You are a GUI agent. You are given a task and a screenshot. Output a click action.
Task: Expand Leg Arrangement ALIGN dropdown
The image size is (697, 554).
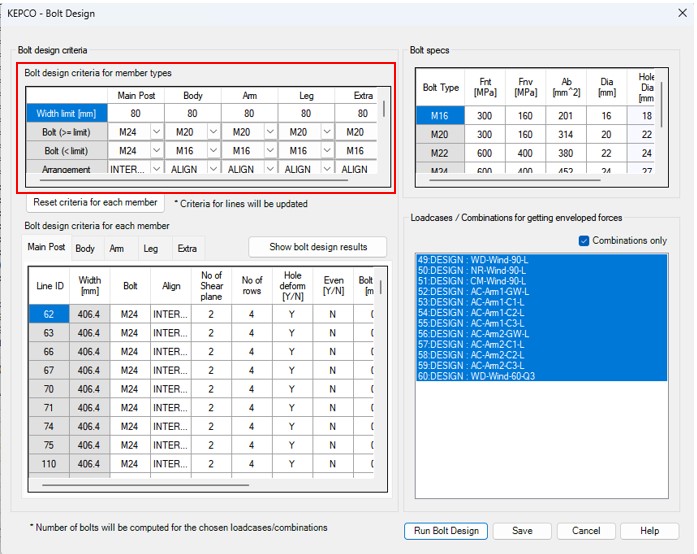[x=325, y=170]
